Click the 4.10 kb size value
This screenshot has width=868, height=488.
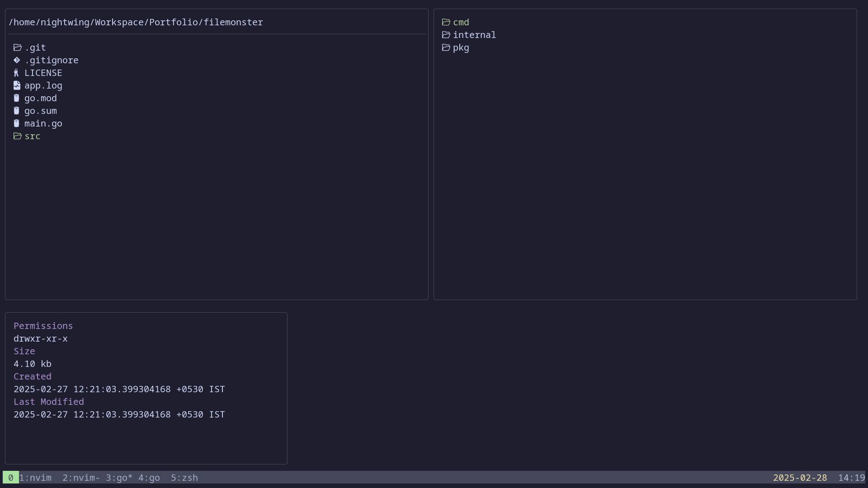pyautogui.click(x=33, y=364)
